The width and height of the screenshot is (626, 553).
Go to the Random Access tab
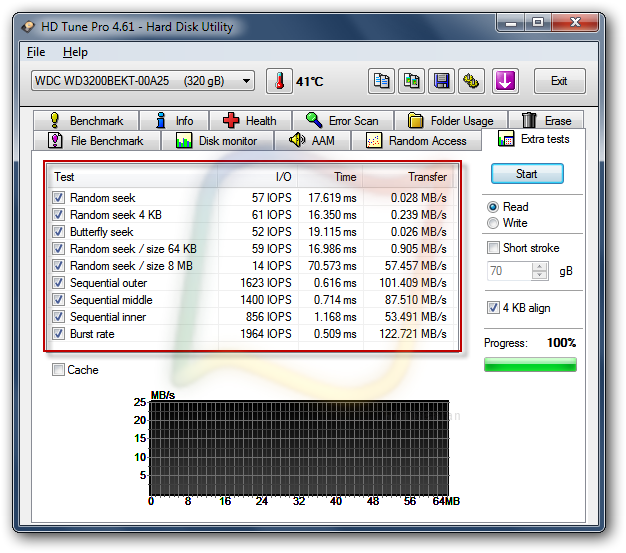pos(416,141)
